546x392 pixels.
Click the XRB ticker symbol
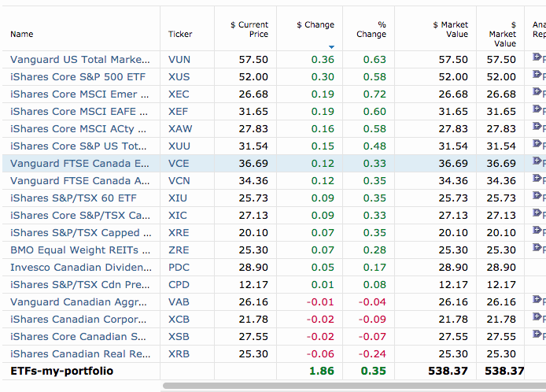178,353
